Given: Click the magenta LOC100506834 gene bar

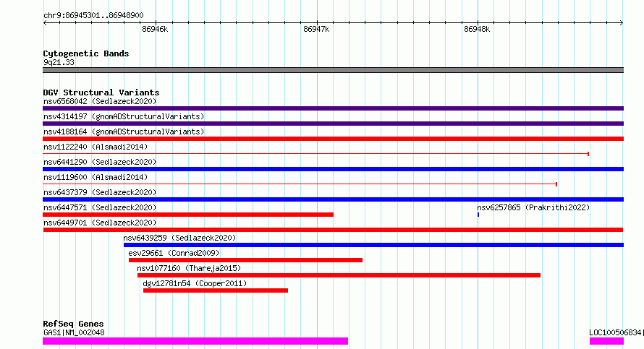Looking at the screenshot, I should [606, 341].
